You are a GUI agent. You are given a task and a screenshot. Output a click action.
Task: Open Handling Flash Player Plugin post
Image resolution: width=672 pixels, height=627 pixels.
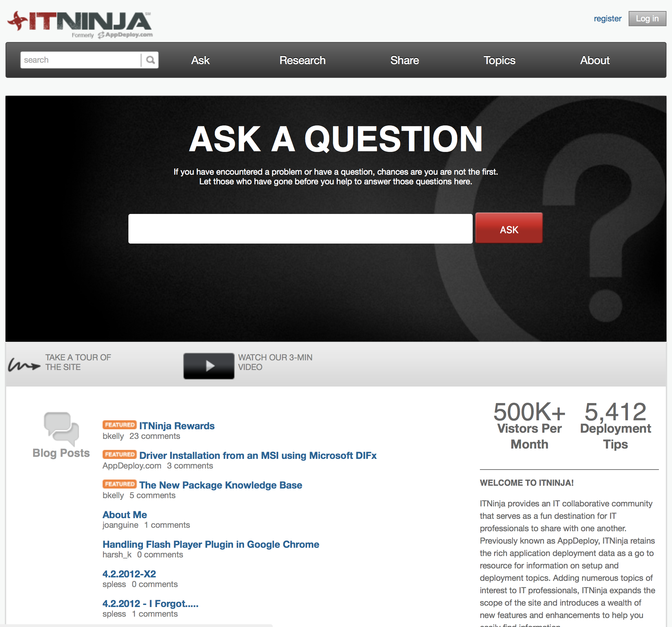tap(211, 544)
